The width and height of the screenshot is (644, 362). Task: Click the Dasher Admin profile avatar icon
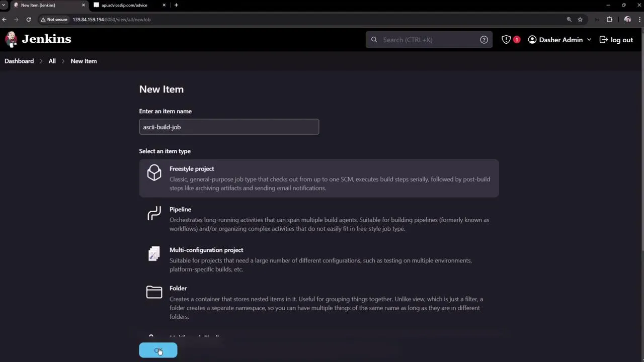tap(532, 39)
